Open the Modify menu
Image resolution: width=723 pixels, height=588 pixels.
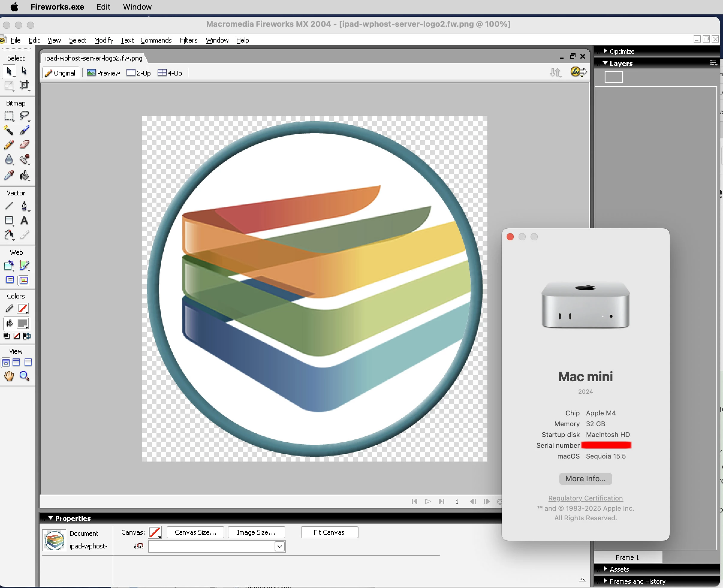103,40
